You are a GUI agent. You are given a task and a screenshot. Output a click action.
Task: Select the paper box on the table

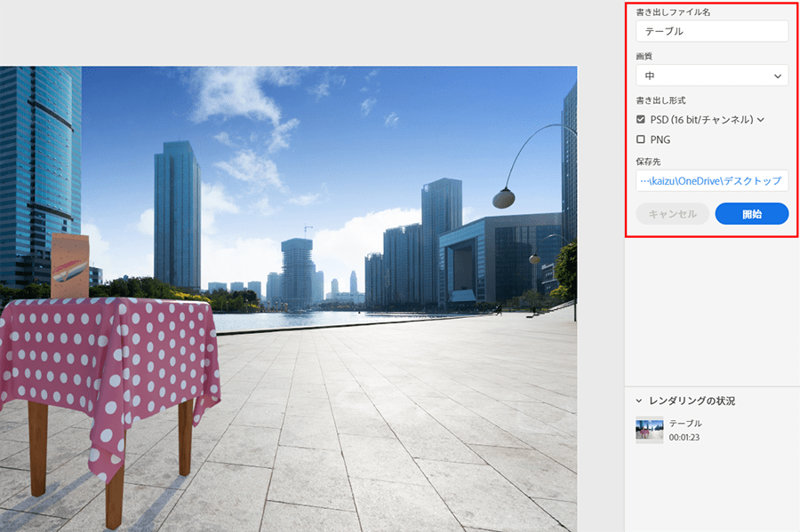(x=72, y=266)
